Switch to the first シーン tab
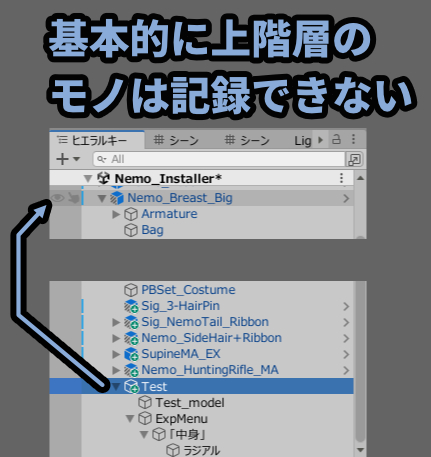Screen dimensions: 431x457 [176, 140]
